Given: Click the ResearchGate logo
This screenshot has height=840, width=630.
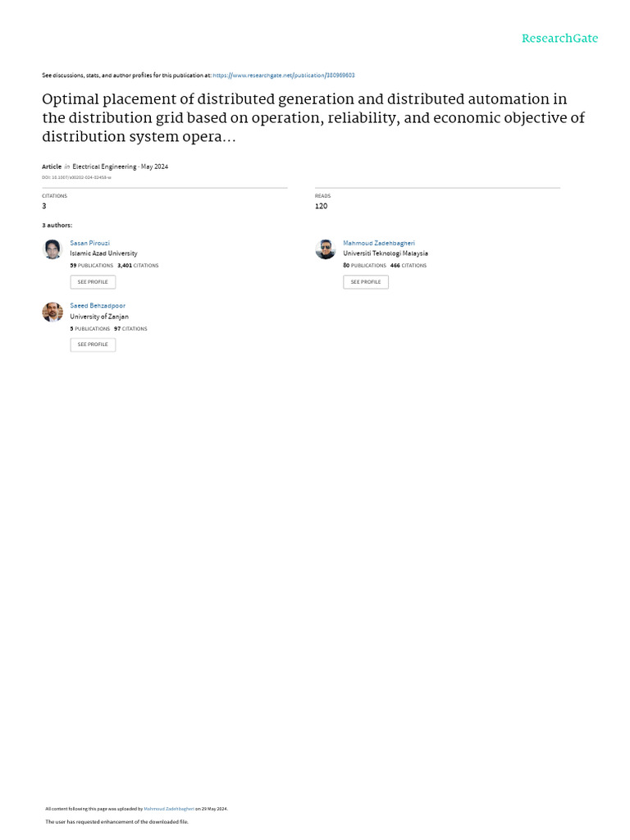Looking at the screenshot, I should click(559, 39).
